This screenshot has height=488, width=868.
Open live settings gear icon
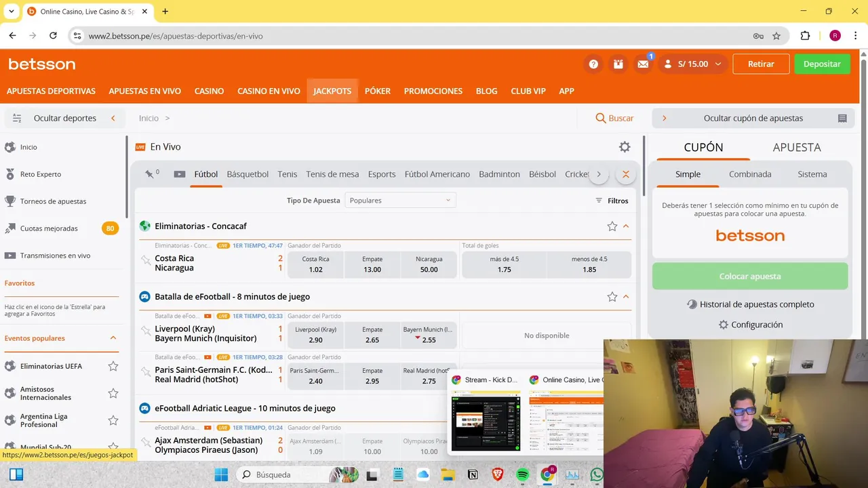point(625,147)
